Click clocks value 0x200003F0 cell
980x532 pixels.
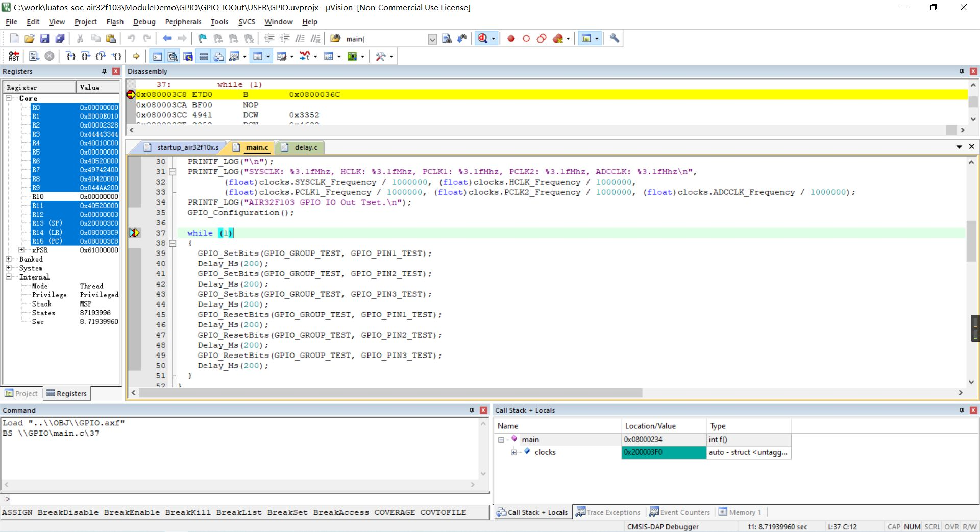coord(664,452)
